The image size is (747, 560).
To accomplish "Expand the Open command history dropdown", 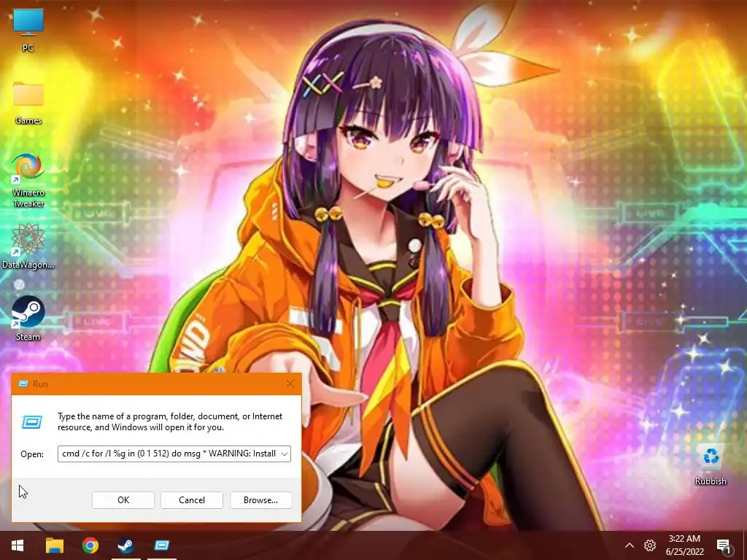I will point(285,454).
